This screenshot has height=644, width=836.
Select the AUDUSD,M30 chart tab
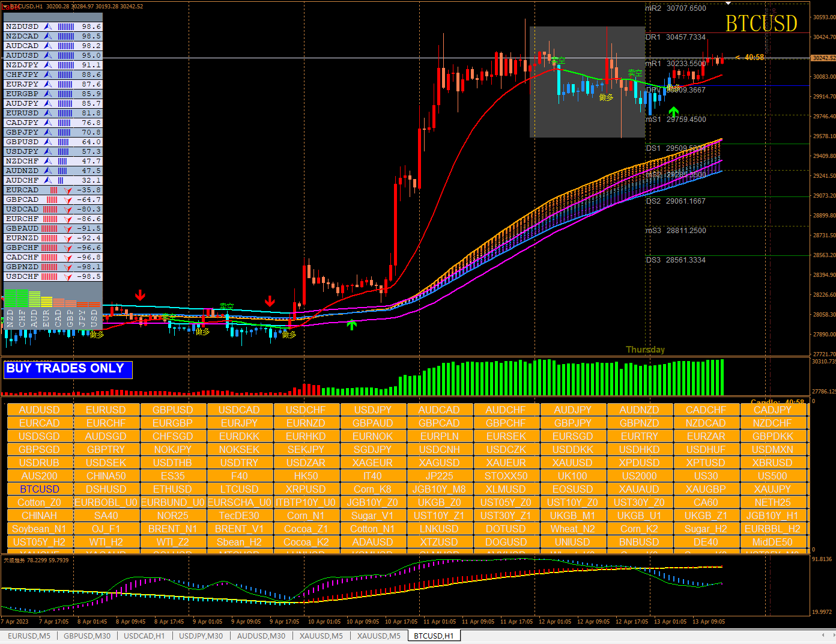(x=261, y=636)
